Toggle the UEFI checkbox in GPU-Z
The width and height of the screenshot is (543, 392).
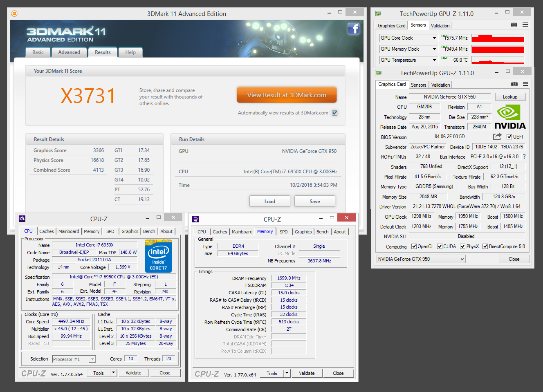509,137
